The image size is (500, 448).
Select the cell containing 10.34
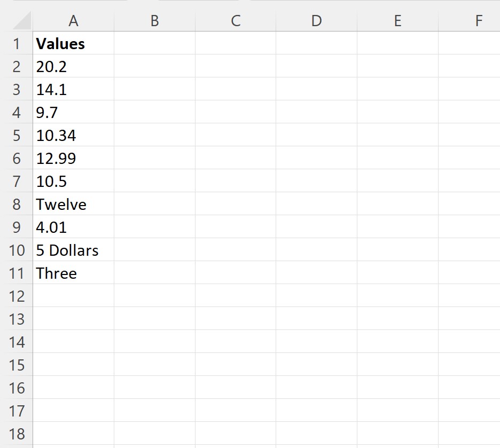coord(73,135)
